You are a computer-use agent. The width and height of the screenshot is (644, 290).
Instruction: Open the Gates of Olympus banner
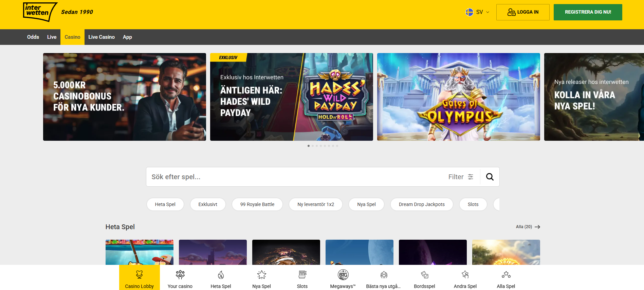[459, 97]
